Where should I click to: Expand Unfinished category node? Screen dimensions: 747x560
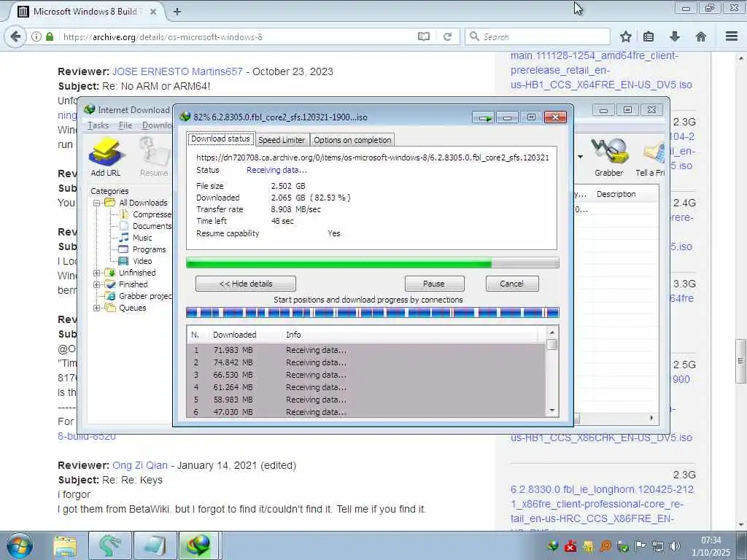[97, 273]
